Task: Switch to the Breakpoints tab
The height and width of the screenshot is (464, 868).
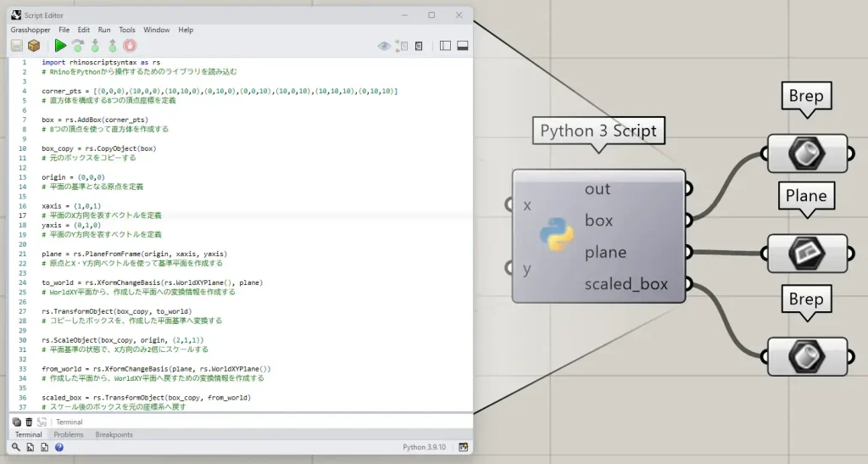Action: (114, 434)
